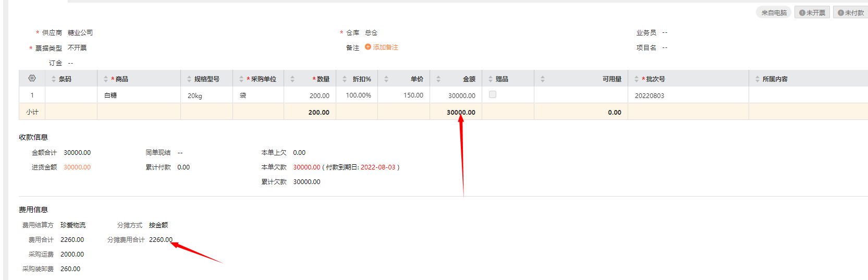
Task: Open table column settings gear icon
Action: pyautogui.click(x=32, y=78)
